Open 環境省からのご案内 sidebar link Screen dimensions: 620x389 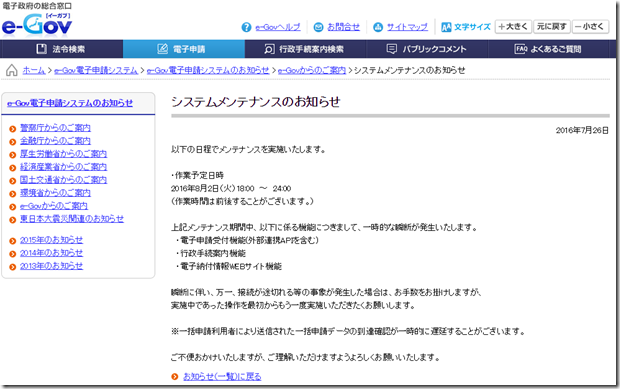coord(55,193)
